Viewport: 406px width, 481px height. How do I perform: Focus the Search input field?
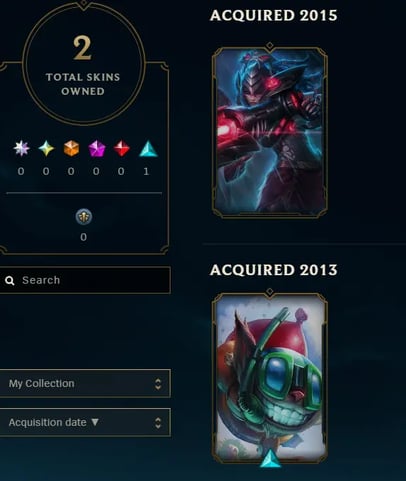(x=85, y=280)
